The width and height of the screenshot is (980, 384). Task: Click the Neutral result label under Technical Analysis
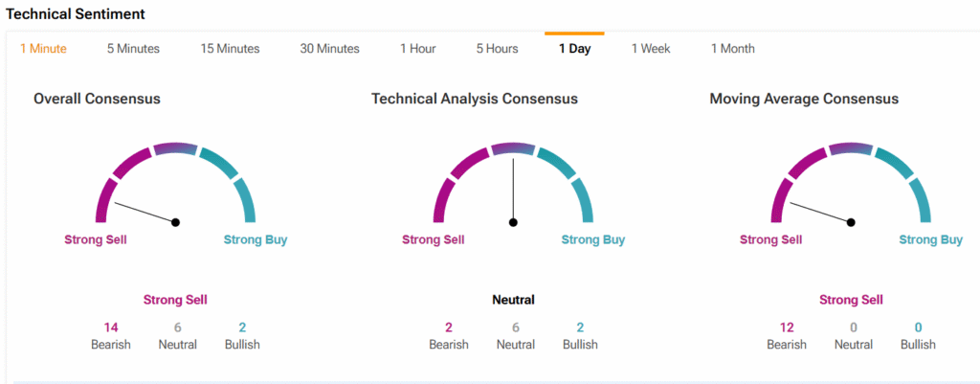pos(513,300)
